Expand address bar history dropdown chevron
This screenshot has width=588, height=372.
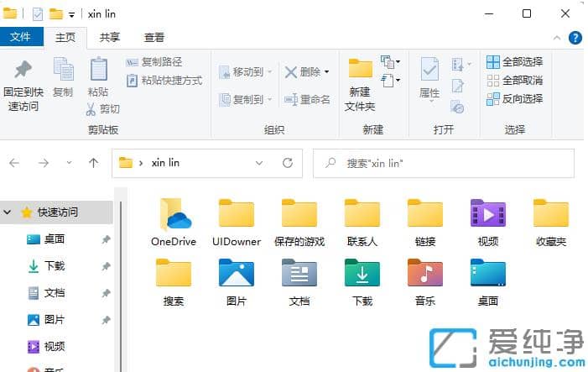(258, 163)
